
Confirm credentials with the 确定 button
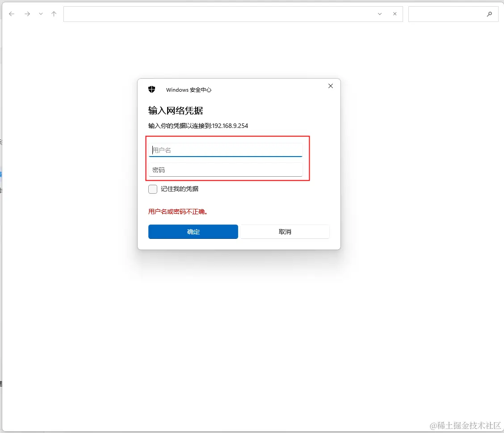193,232
